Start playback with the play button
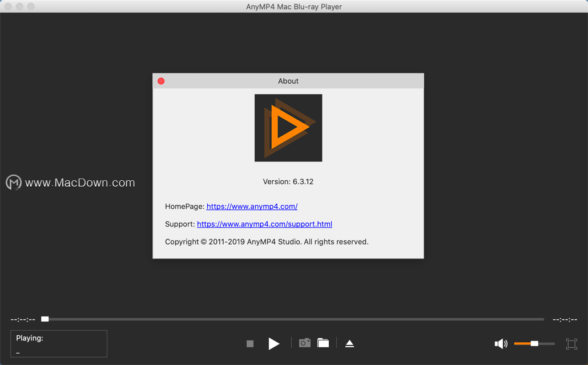 point(274,344)
